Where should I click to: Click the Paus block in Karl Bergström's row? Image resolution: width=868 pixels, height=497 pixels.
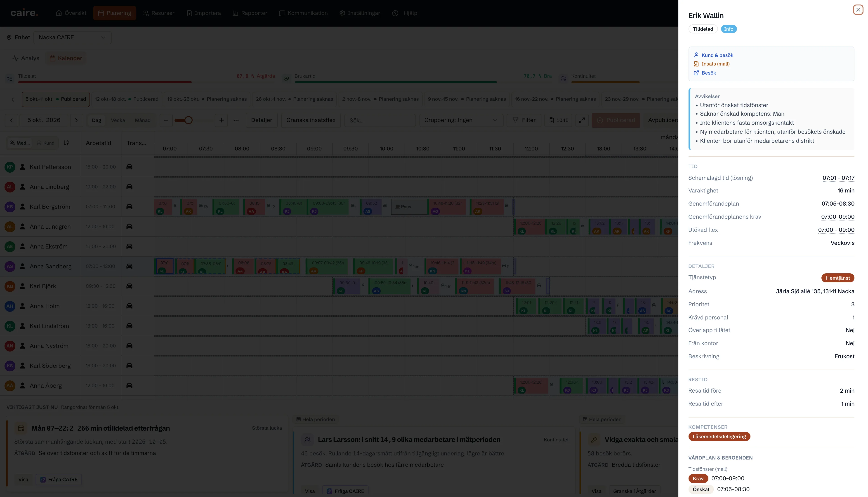pos(409,206)
